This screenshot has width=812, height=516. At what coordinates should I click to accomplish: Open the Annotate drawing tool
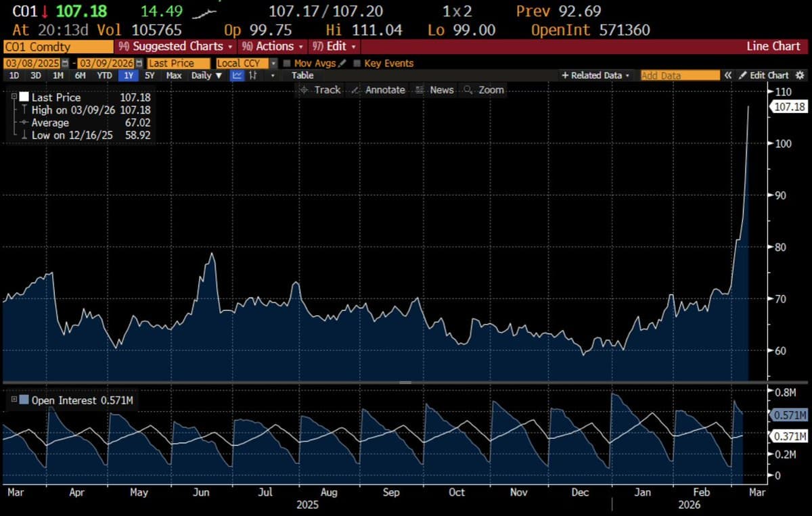click(378, 89)
